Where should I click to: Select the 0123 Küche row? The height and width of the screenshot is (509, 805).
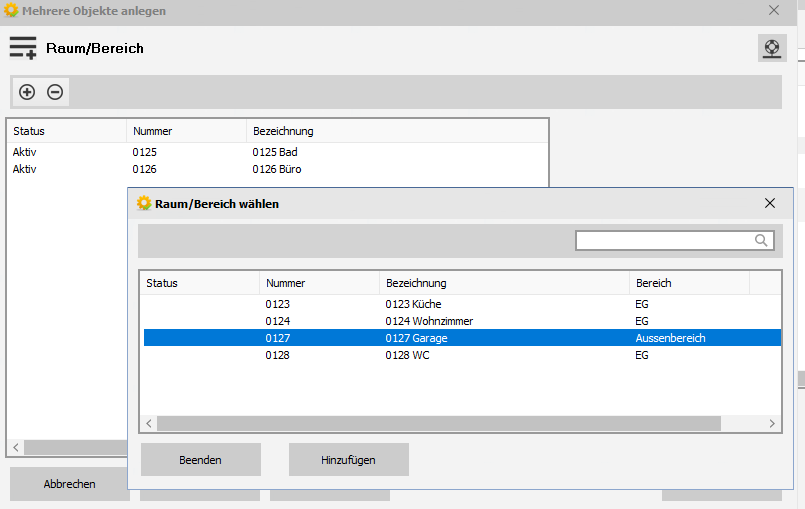tap(462, 304)
